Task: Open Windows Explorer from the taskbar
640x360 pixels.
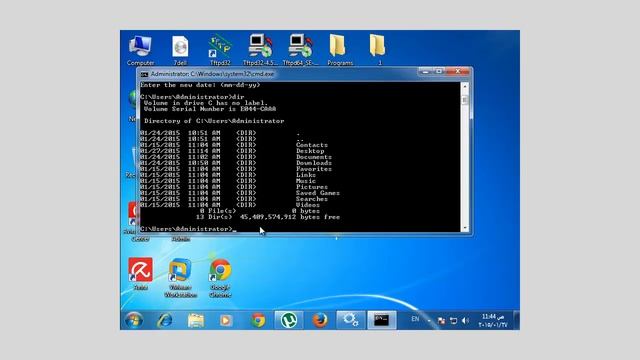Action: [x=196, y=320]
